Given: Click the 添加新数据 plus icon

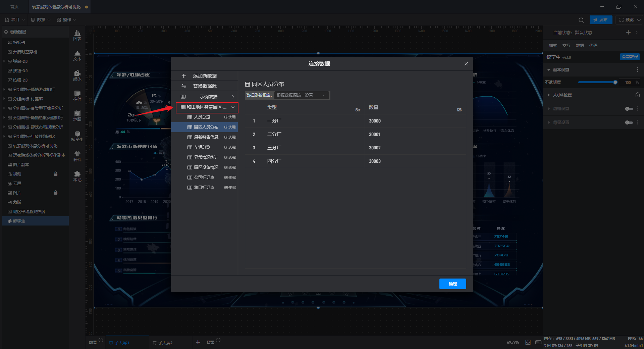Looking at the screenshot, I should click(x=183, y=76).
